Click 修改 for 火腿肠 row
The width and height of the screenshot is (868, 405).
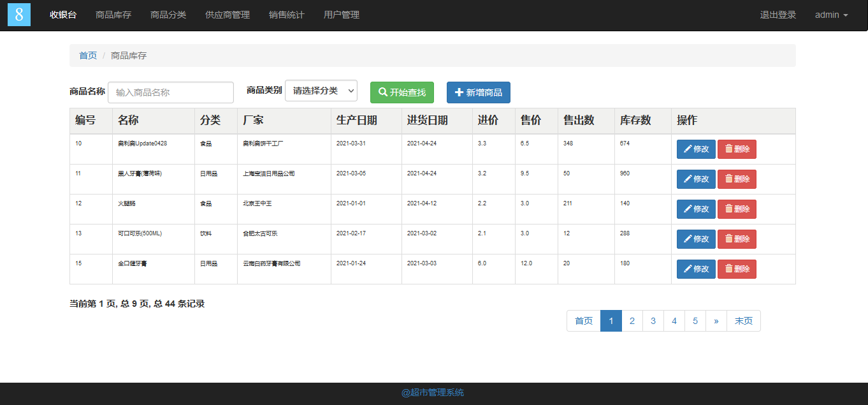click(696, 209)
